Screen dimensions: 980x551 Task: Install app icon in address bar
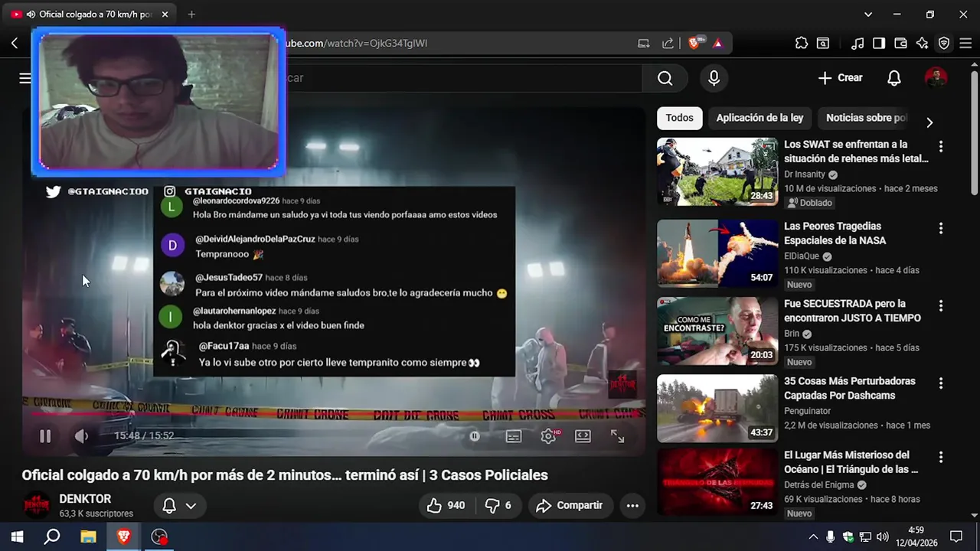[x=643, y=44]
